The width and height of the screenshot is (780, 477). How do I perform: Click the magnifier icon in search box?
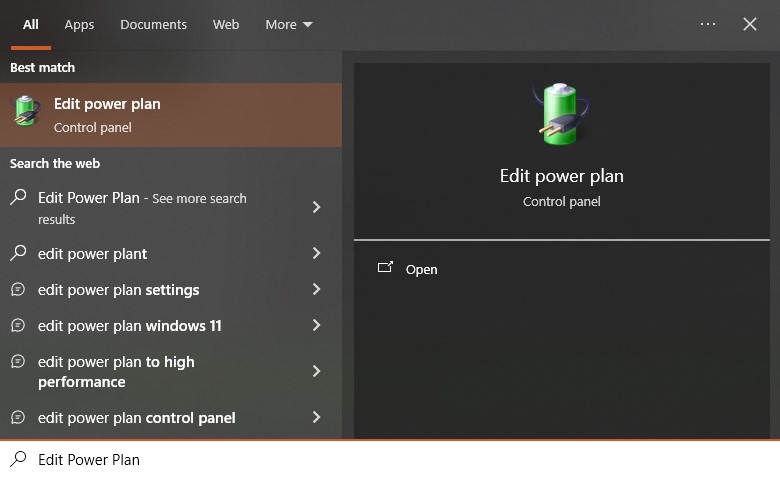pyautogui.click(x=18, y=459)
